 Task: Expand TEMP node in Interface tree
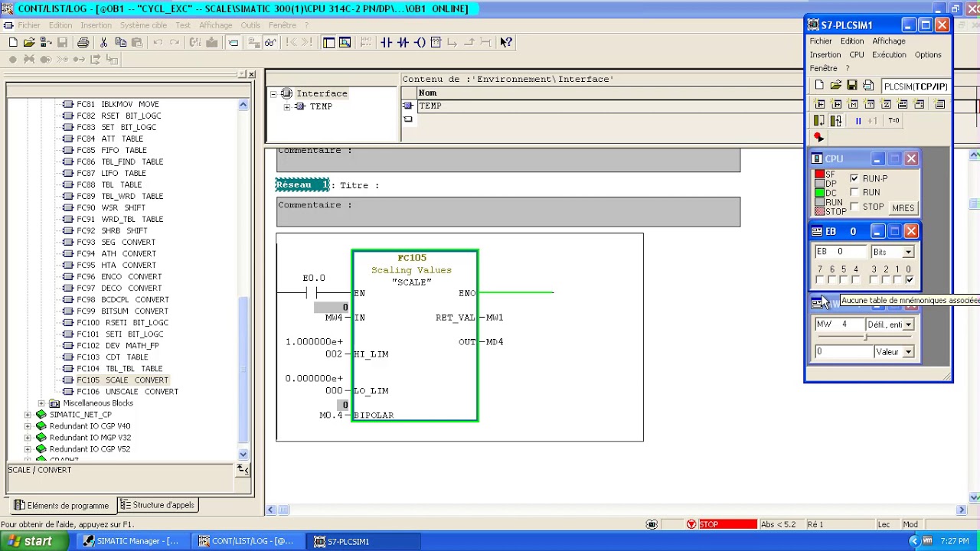tap(286, 106)
